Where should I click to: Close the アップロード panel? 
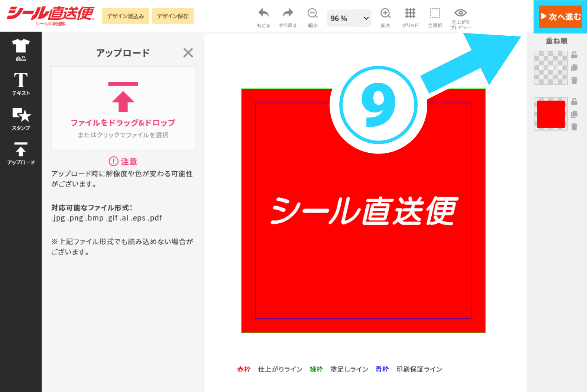pyautogui.click(x=188, y=53)
